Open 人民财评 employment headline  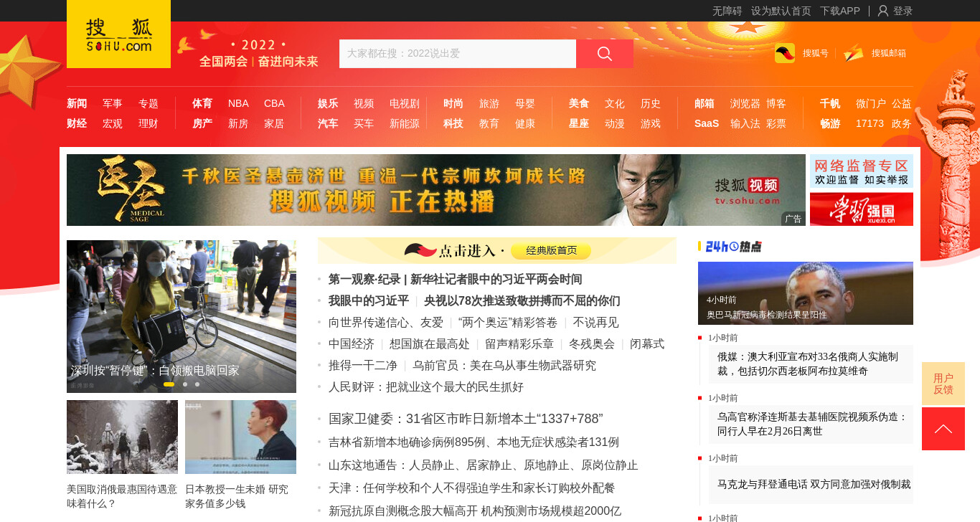[426, 386]
